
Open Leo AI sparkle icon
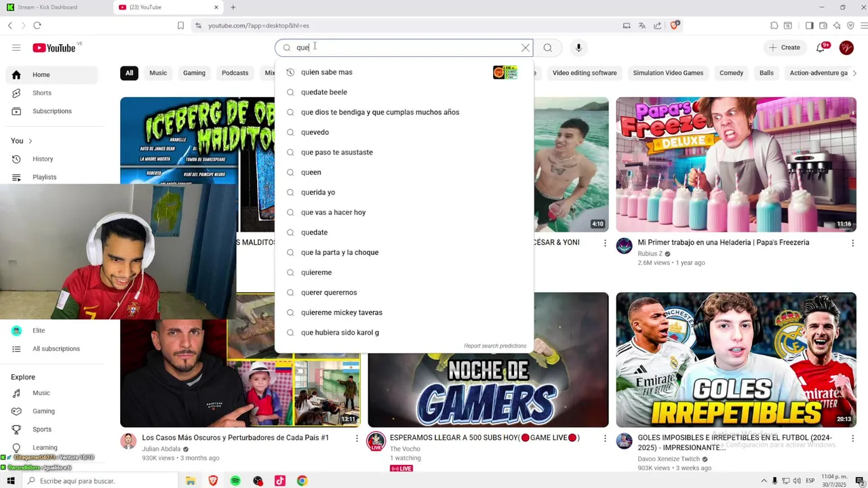(836, 25)
